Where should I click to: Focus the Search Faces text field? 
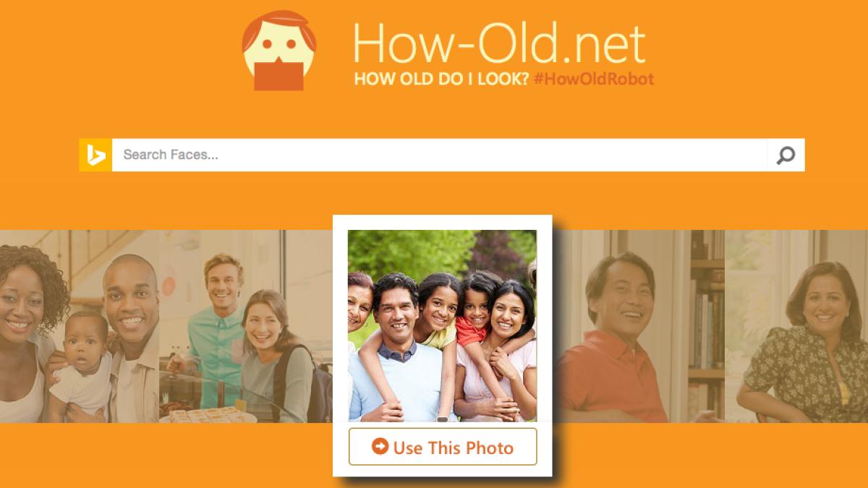[x=439, y=155]
